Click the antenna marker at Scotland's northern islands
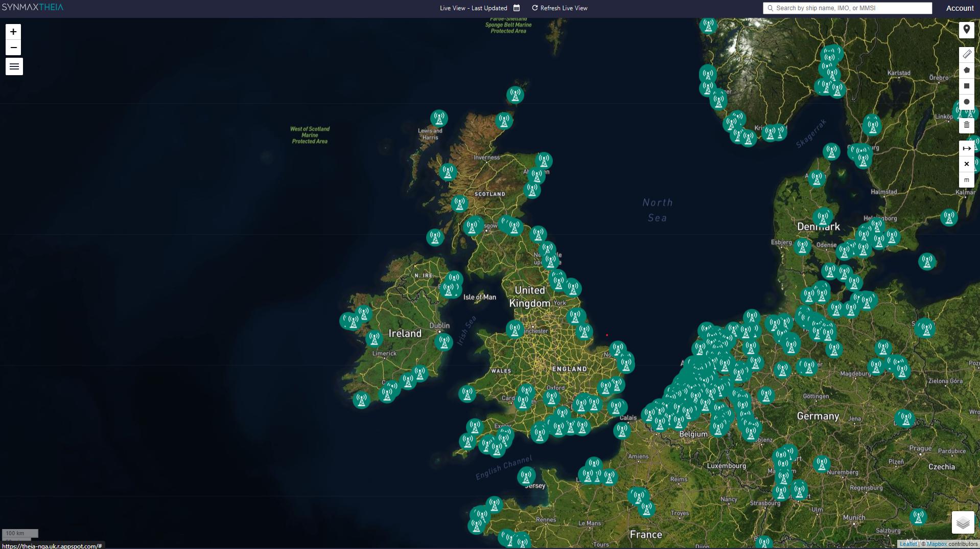This screenshot has height=549, width=980. pyautogui.click(x=515, y=95)
